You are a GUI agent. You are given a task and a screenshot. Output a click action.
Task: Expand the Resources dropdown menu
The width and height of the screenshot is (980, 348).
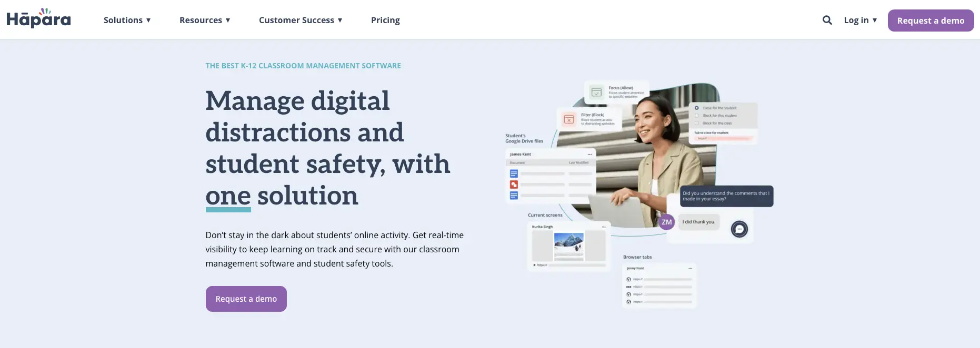pos(205,20)
